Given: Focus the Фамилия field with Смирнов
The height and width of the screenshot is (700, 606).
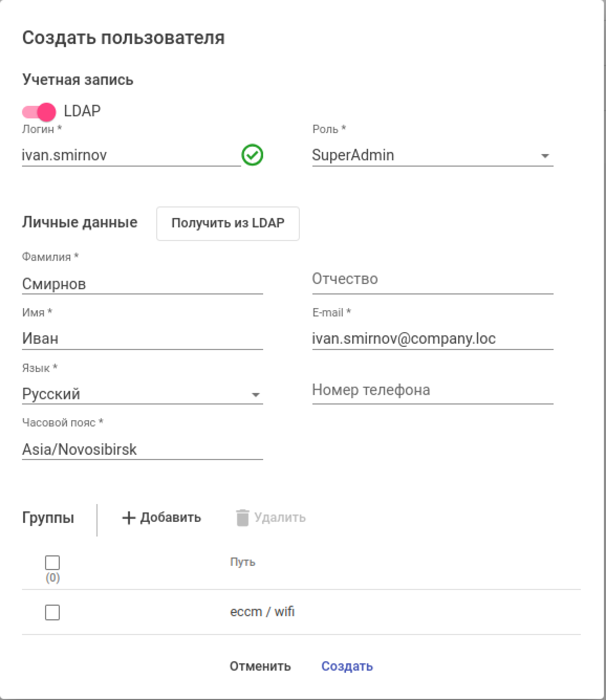Looking at the screenshot, I should coord(142,284).
